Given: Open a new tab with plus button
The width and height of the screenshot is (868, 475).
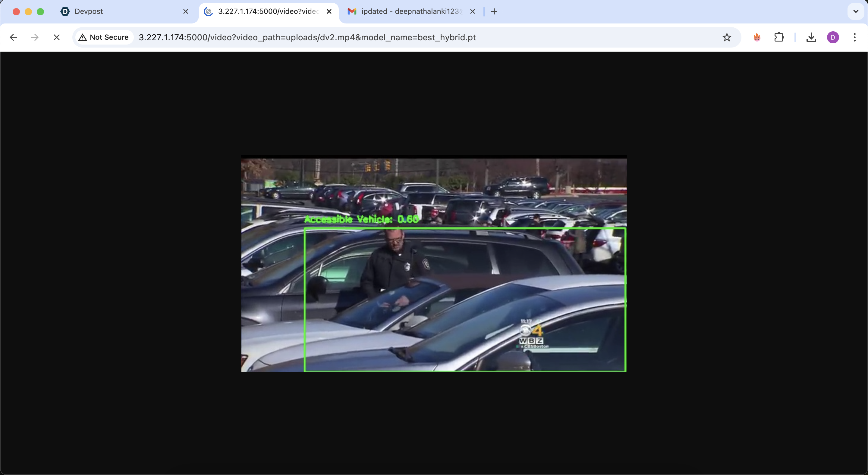Looking at the screenshot, I should (494, 11).
